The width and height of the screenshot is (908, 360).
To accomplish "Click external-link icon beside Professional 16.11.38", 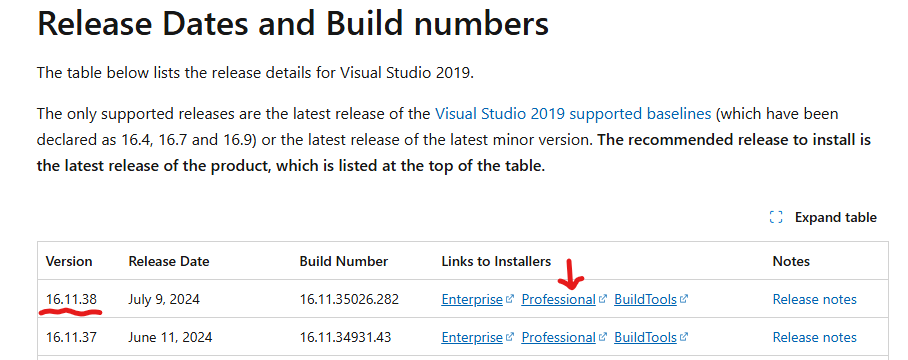I will click(603, 299).
